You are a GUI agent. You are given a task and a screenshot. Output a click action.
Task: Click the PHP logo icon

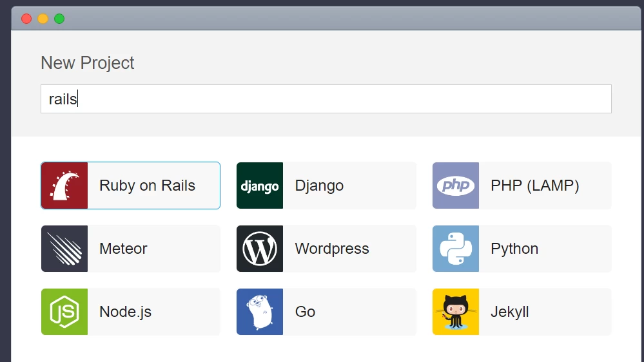click(x=456, y=186)
